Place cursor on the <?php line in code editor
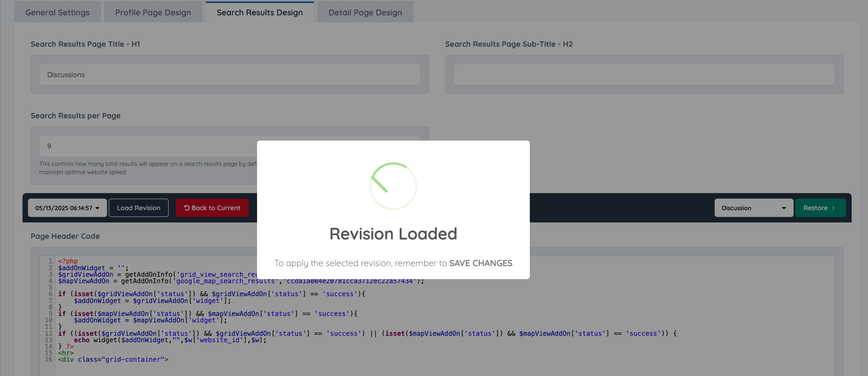 pyautogui.click(x=68, y=261)
